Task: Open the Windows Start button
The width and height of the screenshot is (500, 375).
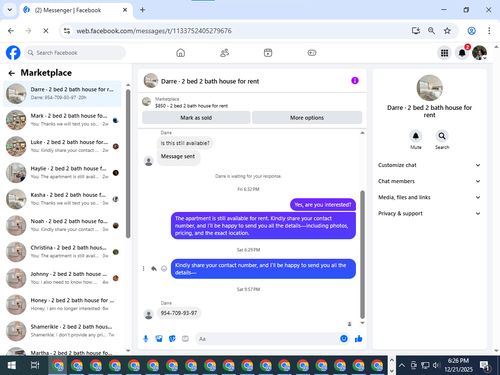Action: (12, 365)
